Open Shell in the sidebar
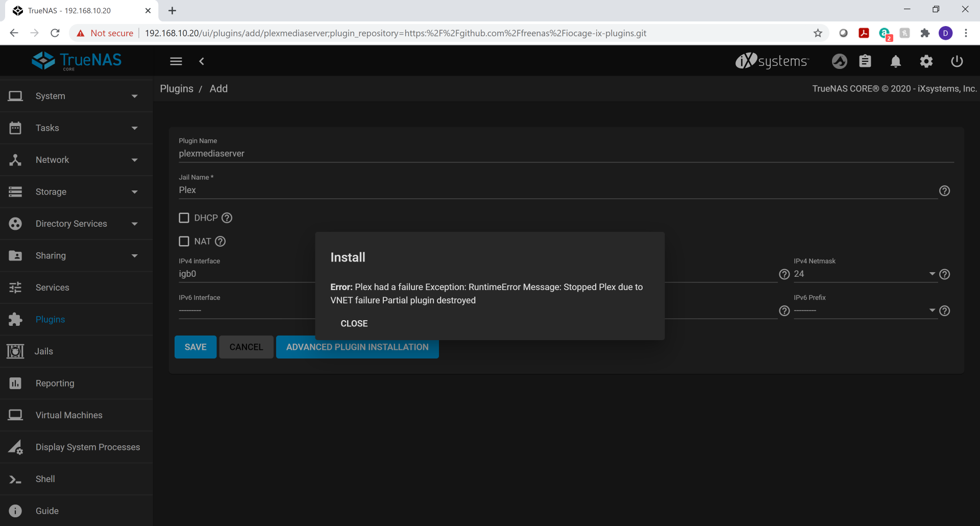980x526 pixels. (x=77, y=479)
